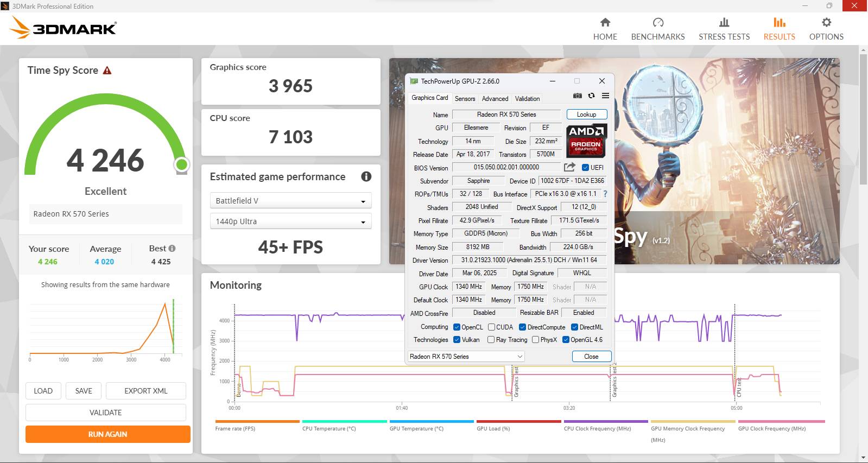Click the Bus Interface question mark
This screenshot has width=868, height=463.
point(605,194)
